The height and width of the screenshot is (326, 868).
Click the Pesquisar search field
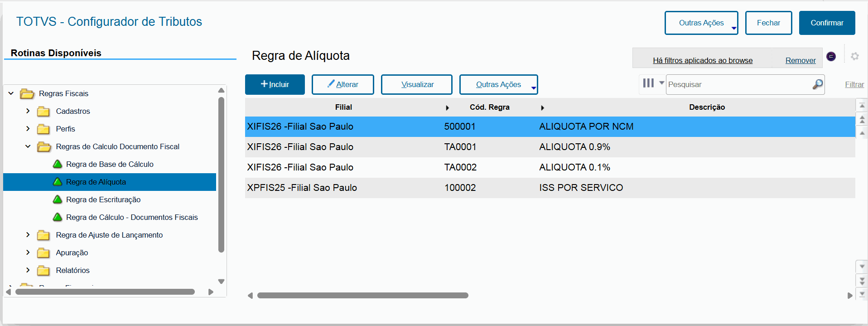click(738, 85)
